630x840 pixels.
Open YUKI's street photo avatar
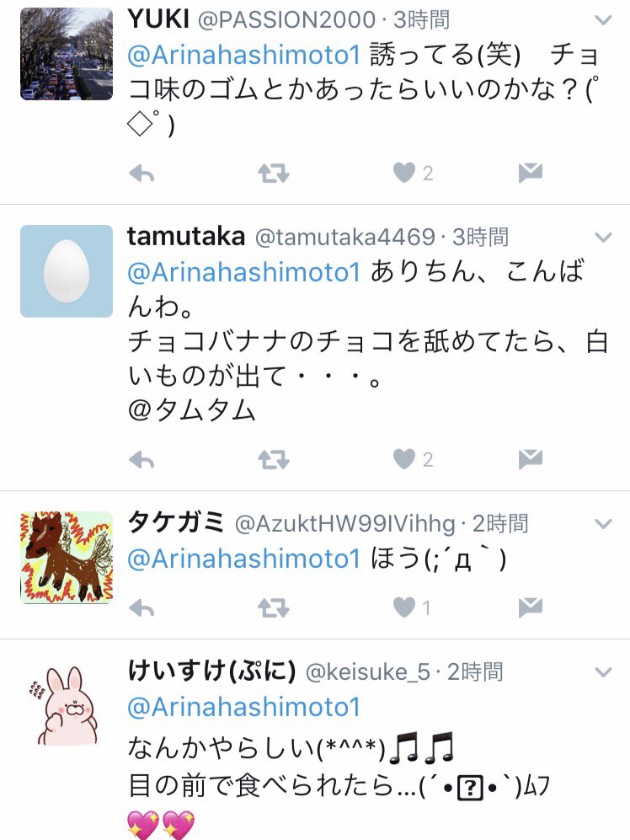tap(67, 54)
